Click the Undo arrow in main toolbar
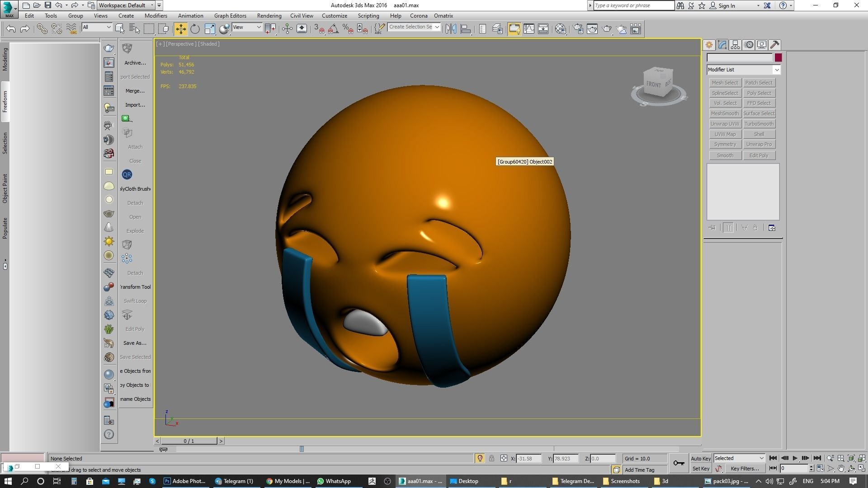The width and height of the screenshot is (868, 488). (11, 29)
